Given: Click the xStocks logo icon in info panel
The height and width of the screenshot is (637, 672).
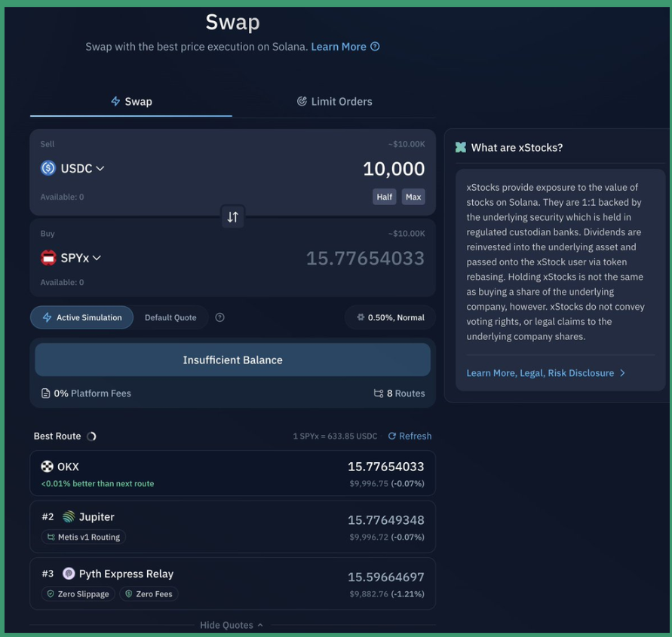Looking at the screenshot, I should (461, 148).
